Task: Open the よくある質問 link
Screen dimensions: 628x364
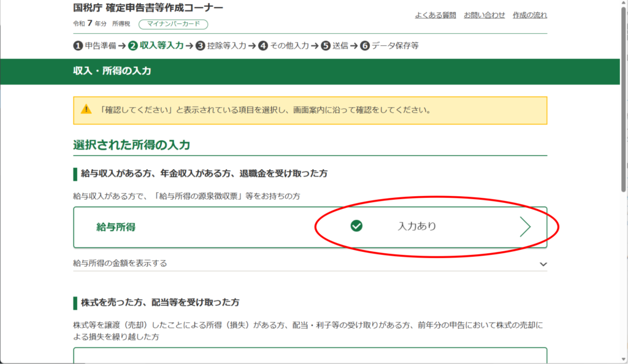Action: click(435, 15)
